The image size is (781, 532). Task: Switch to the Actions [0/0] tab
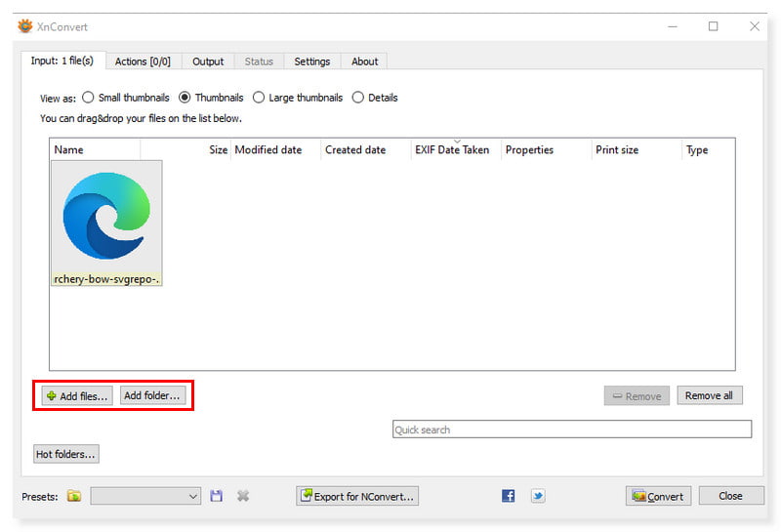click(x=143, y=61)
